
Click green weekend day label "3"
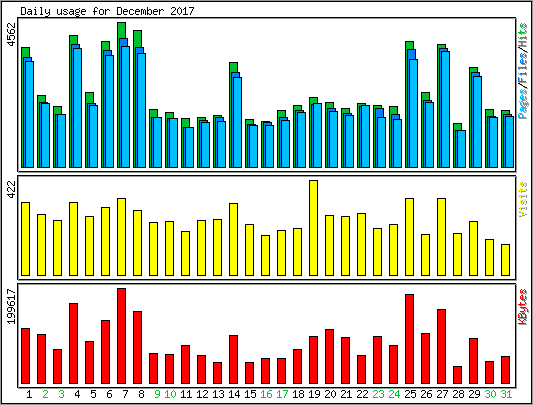click(x=61, y=394)
